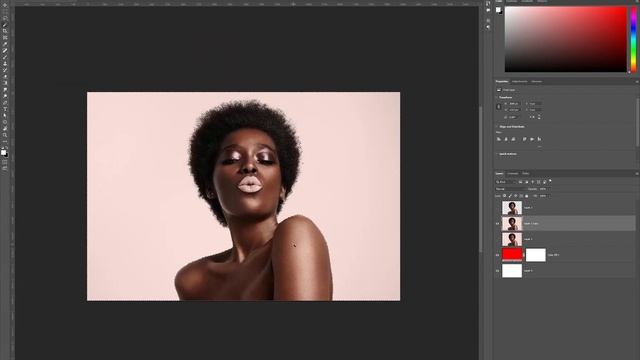This screenshot has height=360, width=640.
Task: Click the Quick Mask mode icon
Action: (x=5, y=162)
